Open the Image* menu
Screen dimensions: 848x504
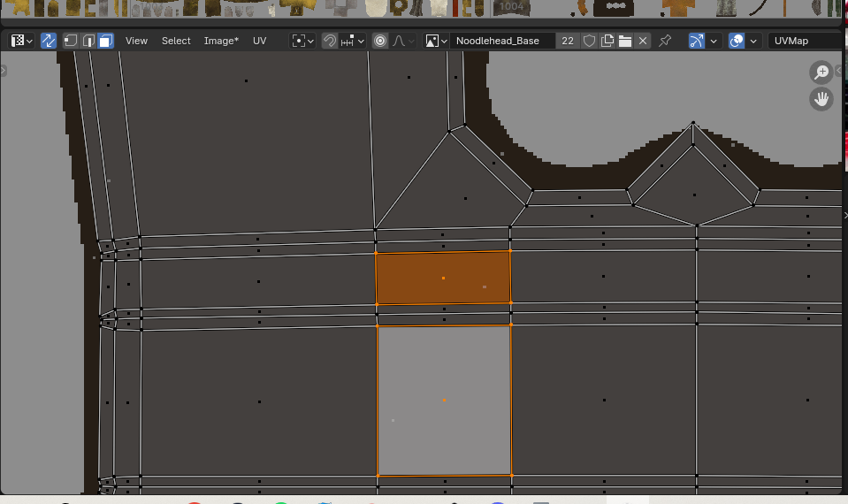pyautogui.click(x=221, y=41)
